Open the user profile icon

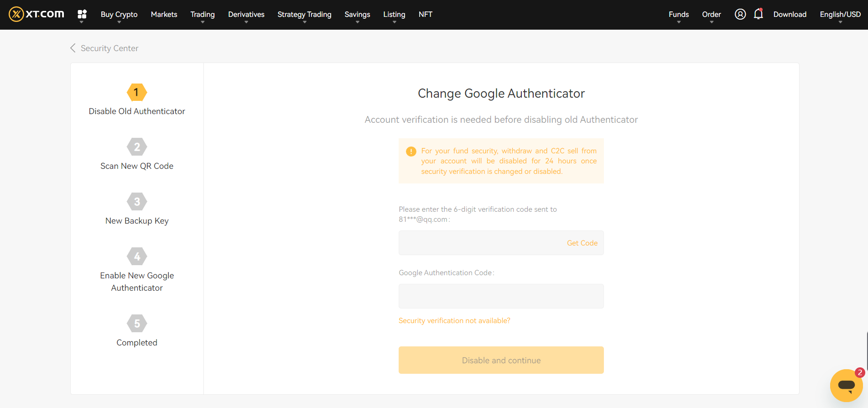740,14
